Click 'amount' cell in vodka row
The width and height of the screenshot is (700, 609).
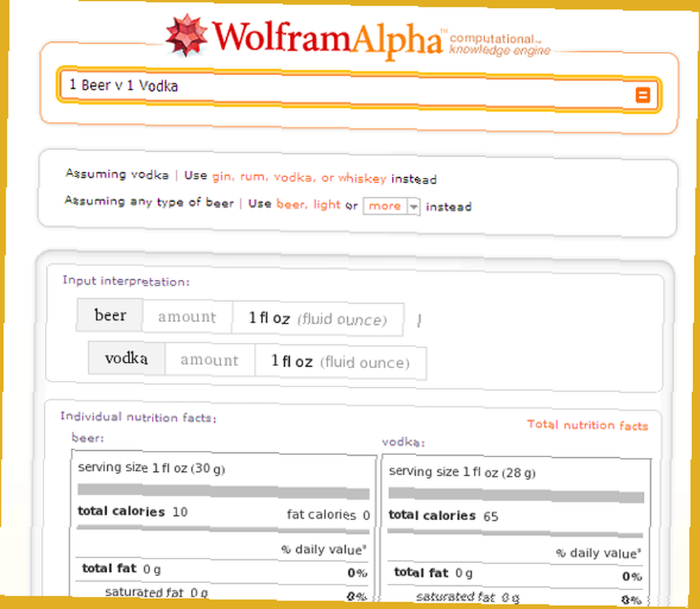click(x=209, y=359)
